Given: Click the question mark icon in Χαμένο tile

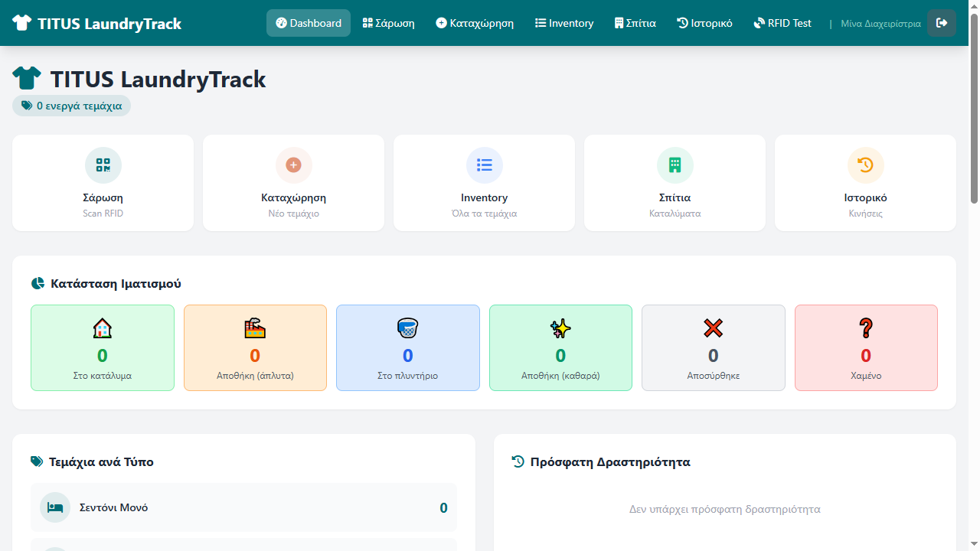Looking at the screenshot, I should [866, 328].
